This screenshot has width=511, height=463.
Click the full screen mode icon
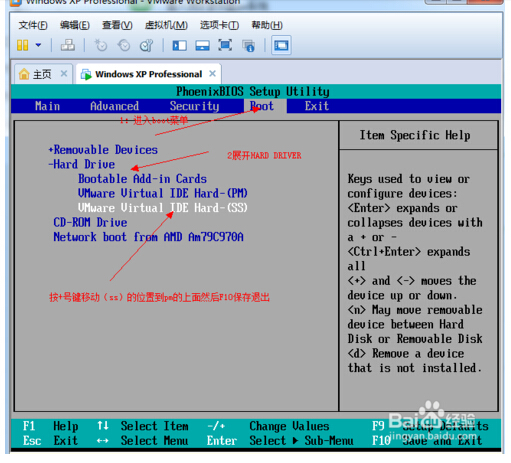tap(225, 45)
